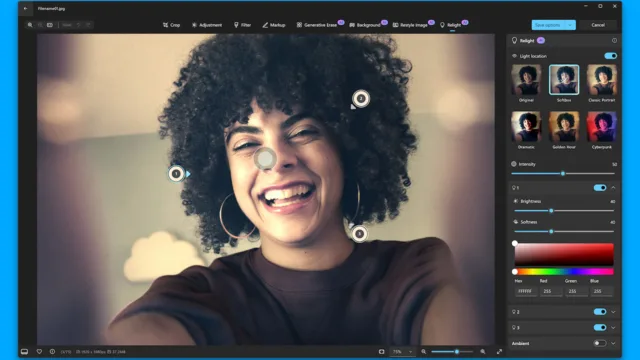
Task: Click the Relight lightbulb icon in the panel header
Action: [x=514, y=40]
